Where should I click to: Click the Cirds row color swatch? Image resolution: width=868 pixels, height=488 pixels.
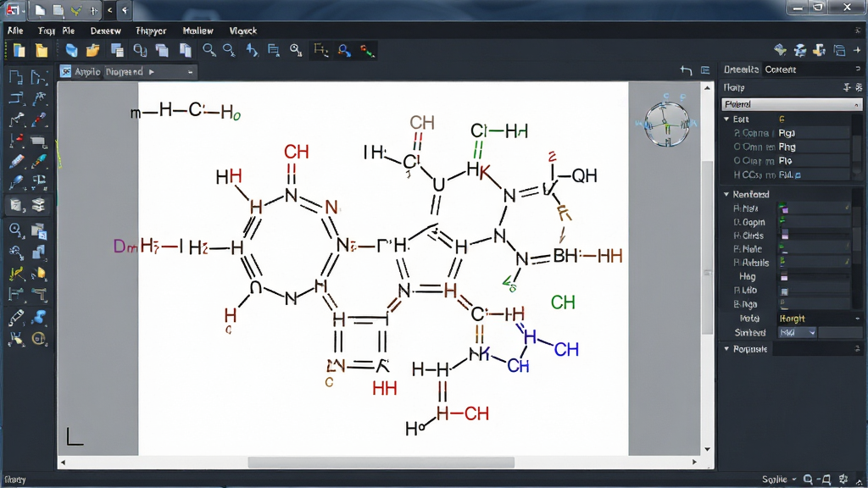(x=784, y=236)
